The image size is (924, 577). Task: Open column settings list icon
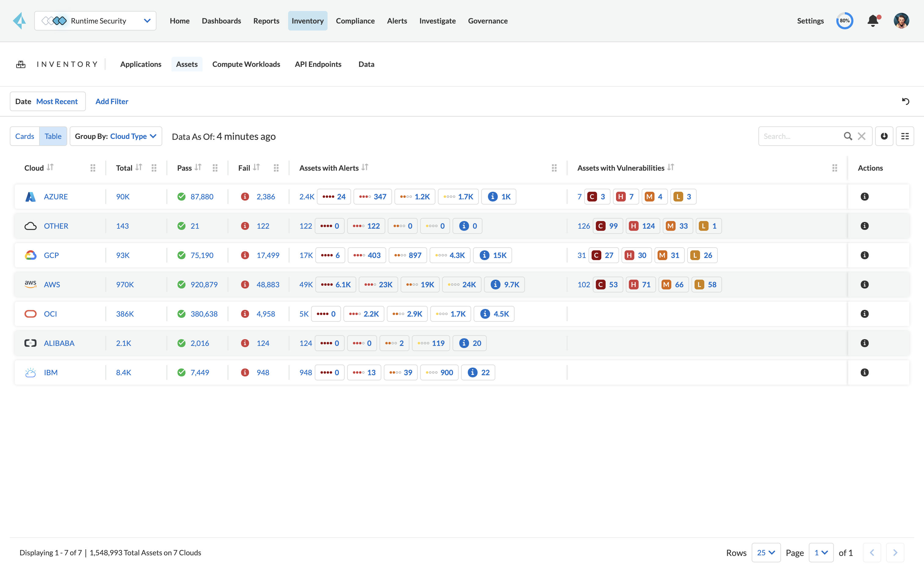pyautogui.click(x=904, y=136)
